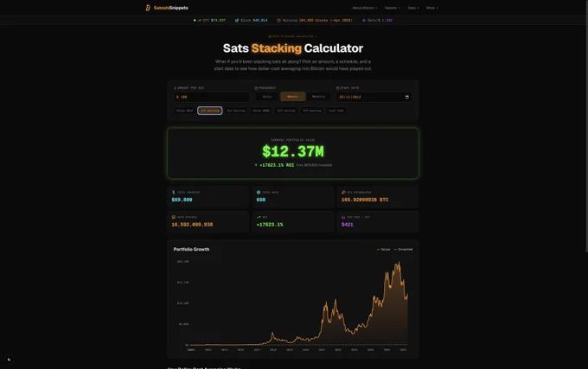Toggle the Invested series in chart legend

pos(403,249)
